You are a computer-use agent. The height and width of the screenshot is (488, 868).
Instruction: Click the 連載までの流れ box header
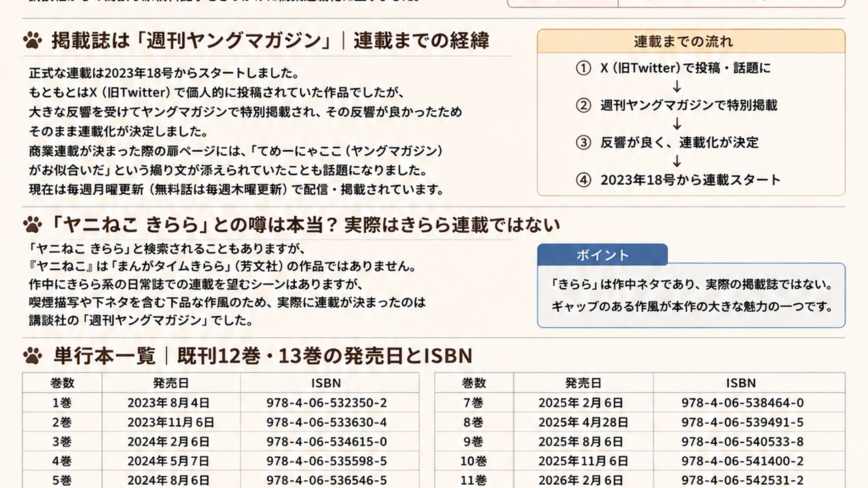coord(691,42)
